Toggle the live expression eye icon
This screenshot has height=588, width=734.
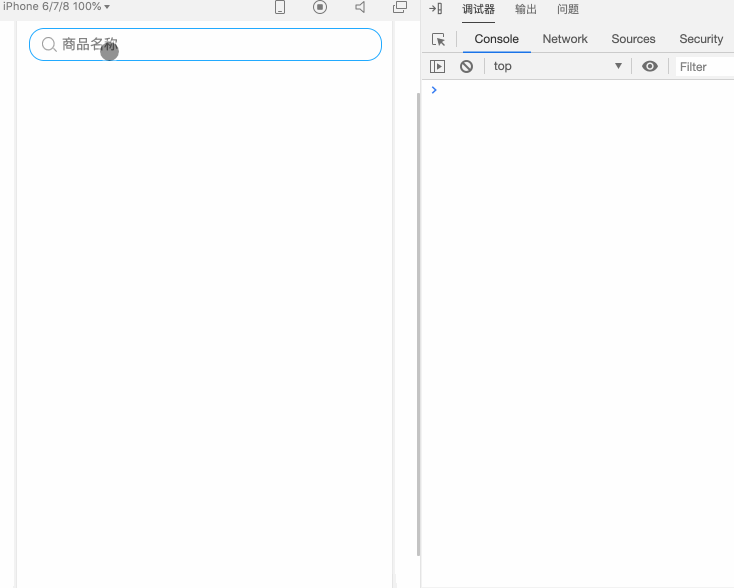pyautogui.click(x=650, y=66)
